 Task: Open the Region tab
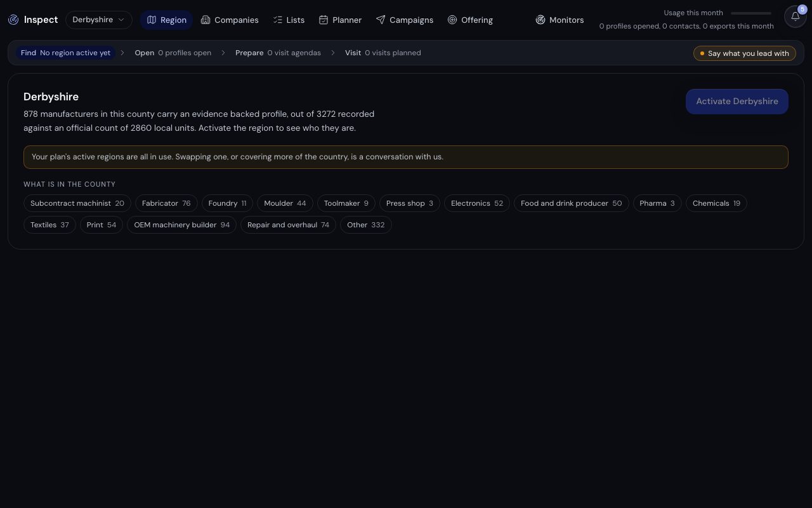click(166, 20)
